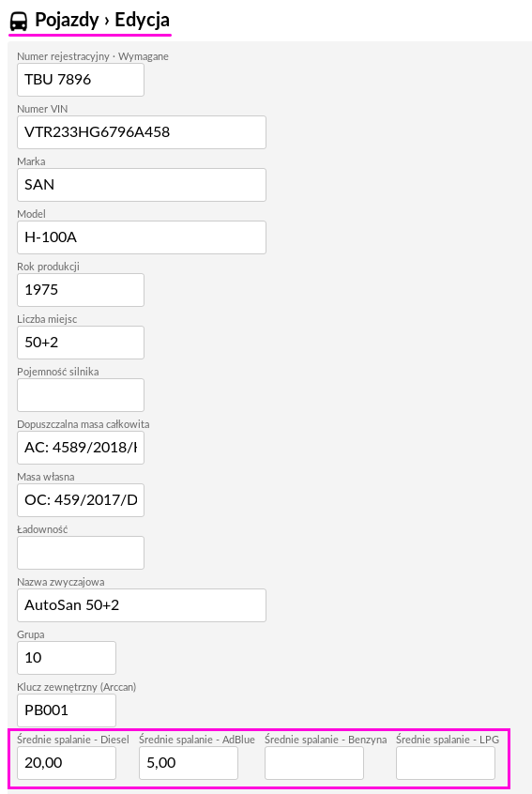Screen dimensions: 532x794
Task: Edit the Marka field containing SAN
Action: click(x=142, y=185)
